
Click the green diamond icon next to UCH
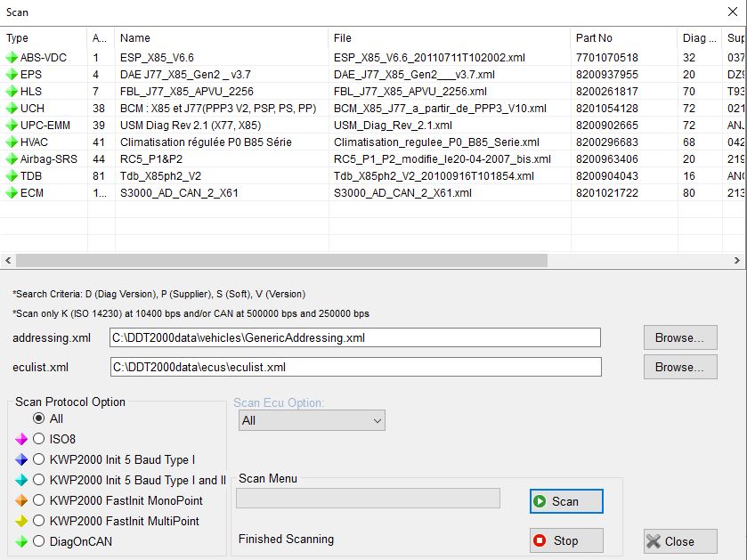click(x=12, y=108)
